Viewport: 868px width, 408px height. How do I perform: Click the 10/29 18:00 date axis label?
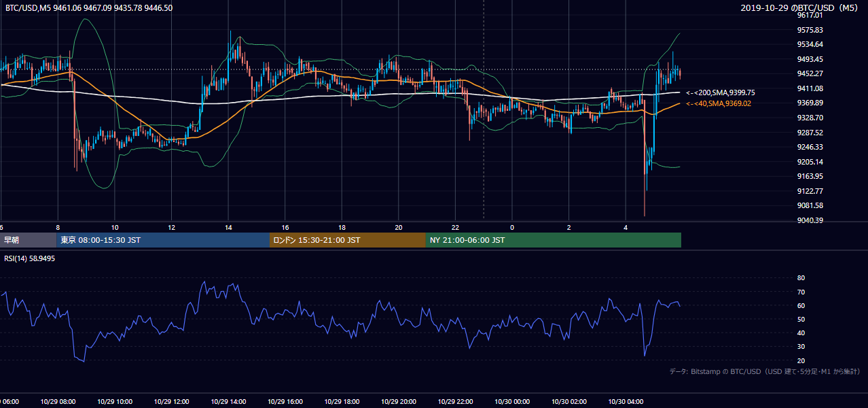click(x=342, y=401)
